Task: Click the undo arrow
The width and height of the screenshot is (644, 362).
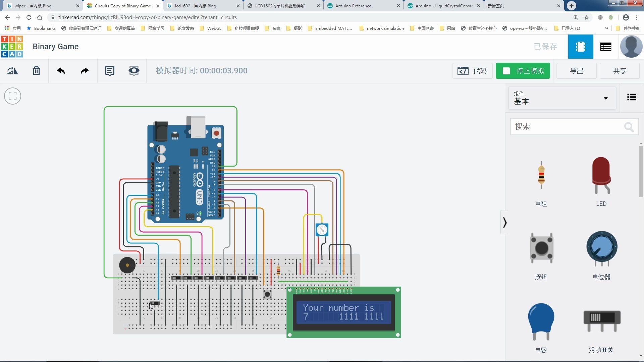Action: coord(61,71)
